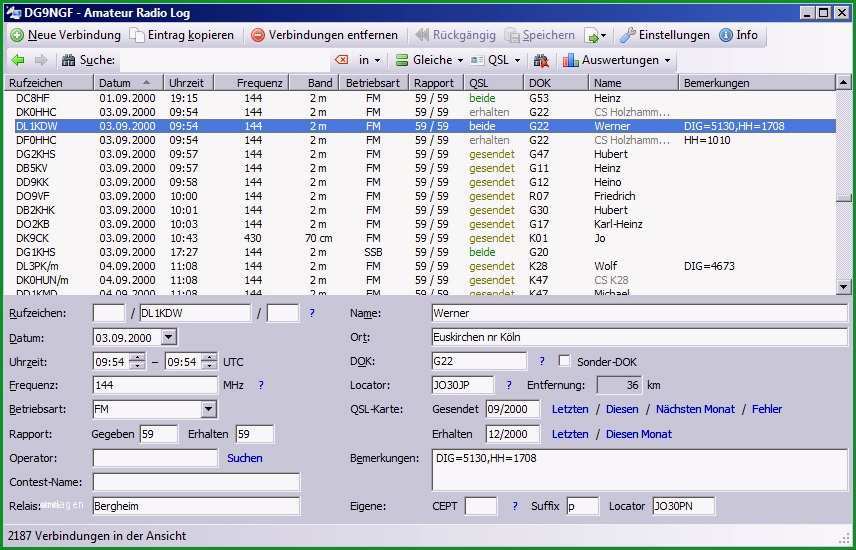Open the QSL filter dropdown in toolbar
Screen dimensions: 856x550
pyautogui.click(x=496, y=60)
